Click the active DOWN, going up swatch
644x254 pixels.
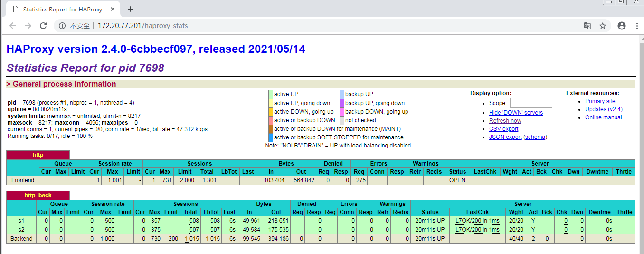(x=271, y=112)
